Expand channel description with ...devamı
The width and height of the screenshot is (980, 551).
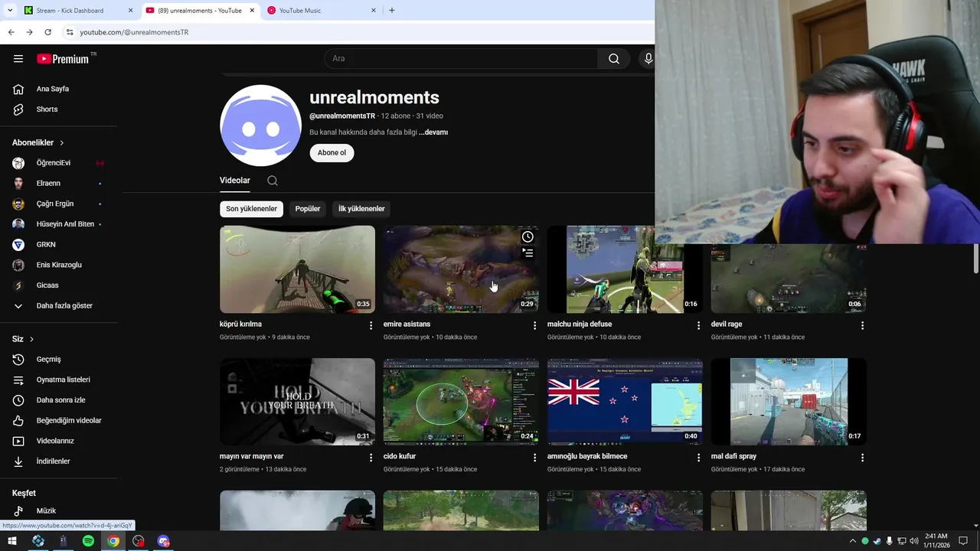click(x=433, y=132)
